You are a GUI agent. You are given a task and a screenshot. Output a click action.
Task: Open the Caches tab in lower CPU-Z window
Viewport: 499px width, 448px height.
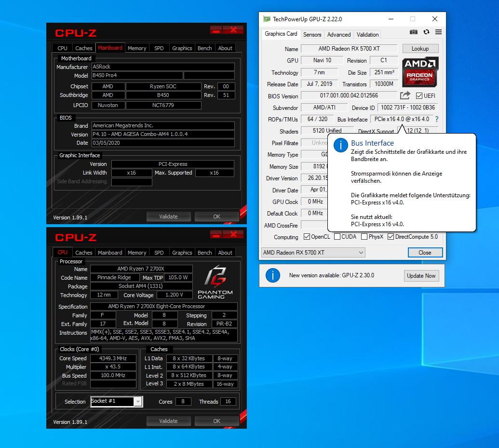point(84,253)
